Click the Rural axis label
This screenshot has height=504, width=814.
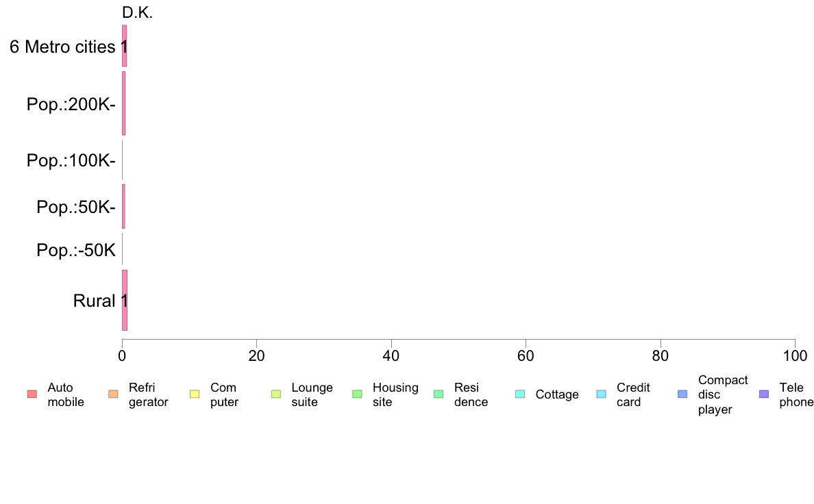tap(94, 301)
